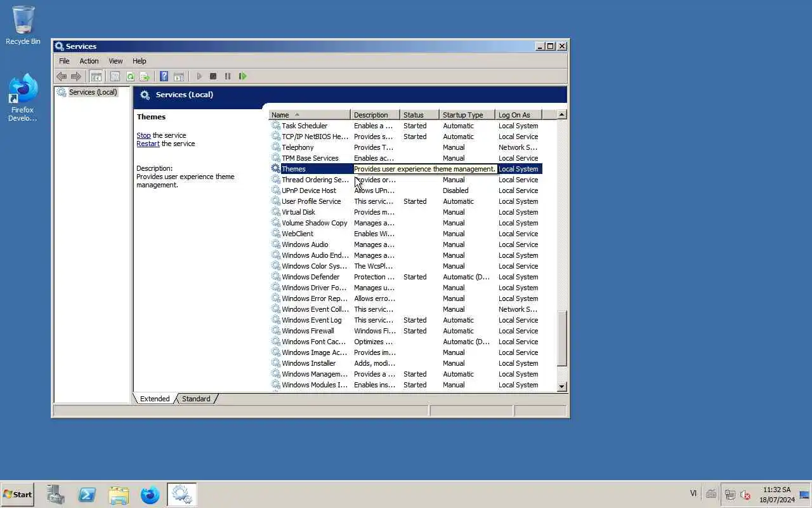This screenshot has width=812, height=508.
Task: Click the scrollbar up arrow in services list
Action: (561, 114)
